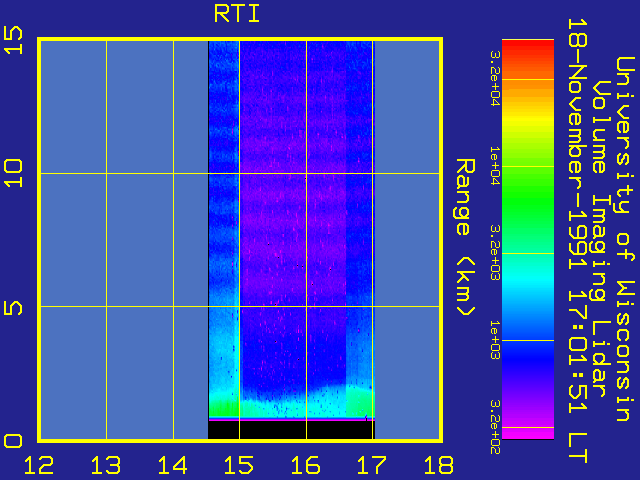Click the x-axis label 18
Viewport: 640px width, 480px height.
[x=439, y=465]
